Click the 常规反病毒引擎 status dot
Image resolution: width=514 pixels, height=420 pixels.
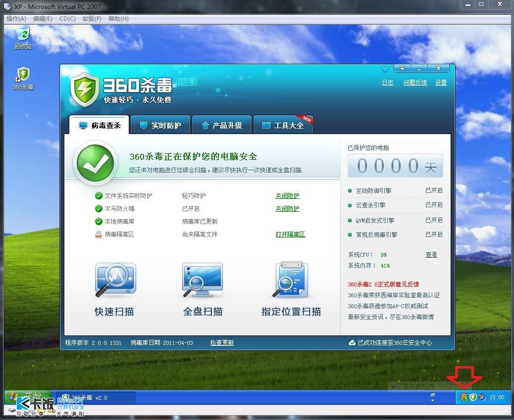(x=350, y=234)
